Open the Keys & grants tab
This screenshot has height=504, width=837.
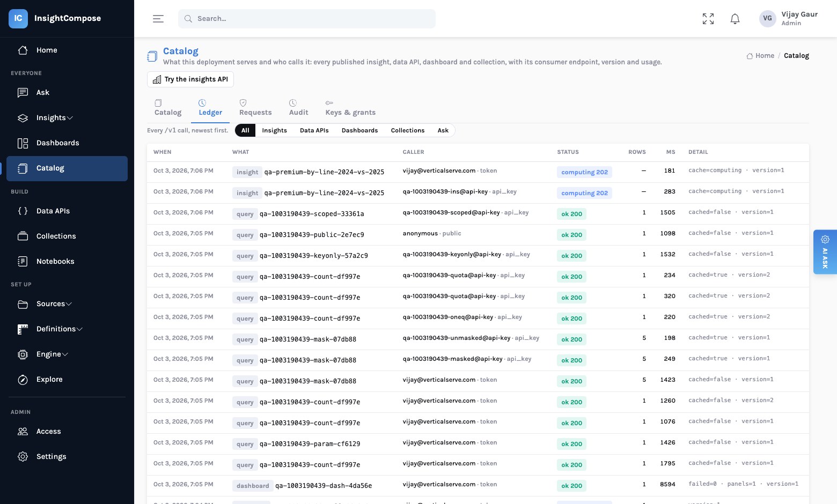point(350,108)
